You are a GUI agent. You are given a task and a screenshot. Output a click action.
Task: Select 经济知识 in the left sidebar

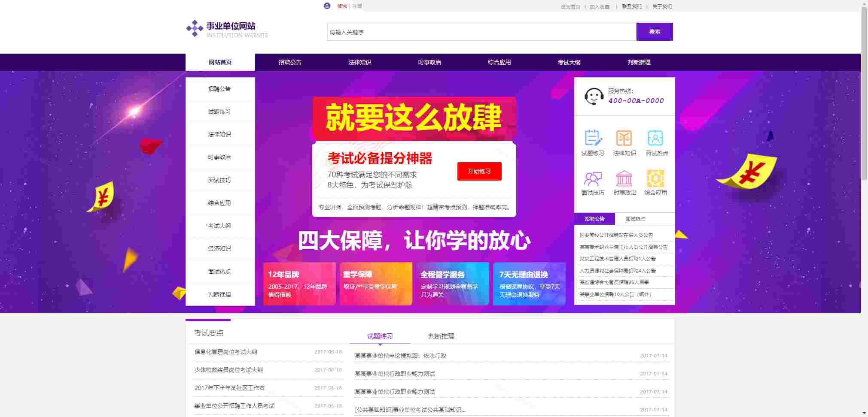220,248
